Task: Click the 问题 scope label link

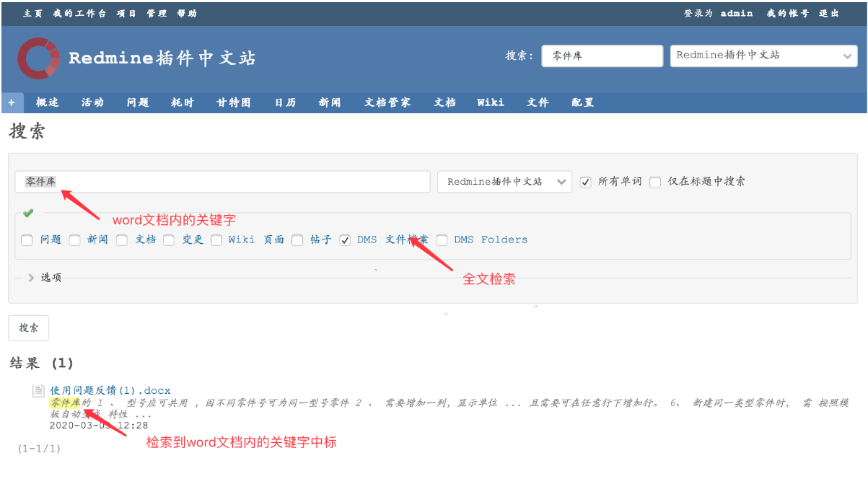Action: pos(51,239)
